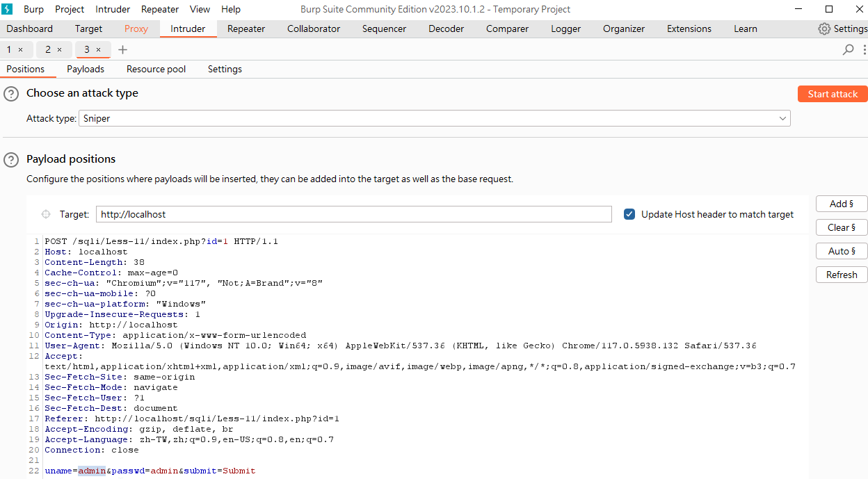Viewport: 868px width, 479px height.
Task: Click the Add § button
Action: (x=842, y=204)
